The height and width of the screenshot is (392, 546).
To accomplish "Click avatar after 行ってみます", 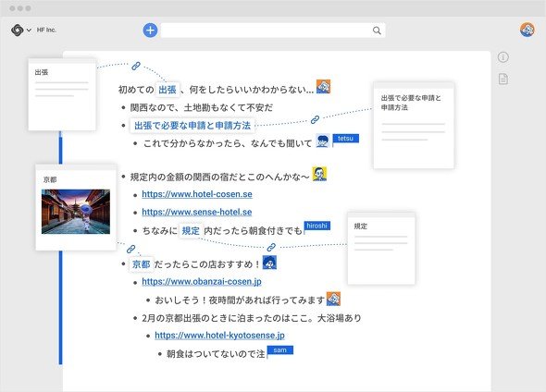I will click(x=333, y=299).
